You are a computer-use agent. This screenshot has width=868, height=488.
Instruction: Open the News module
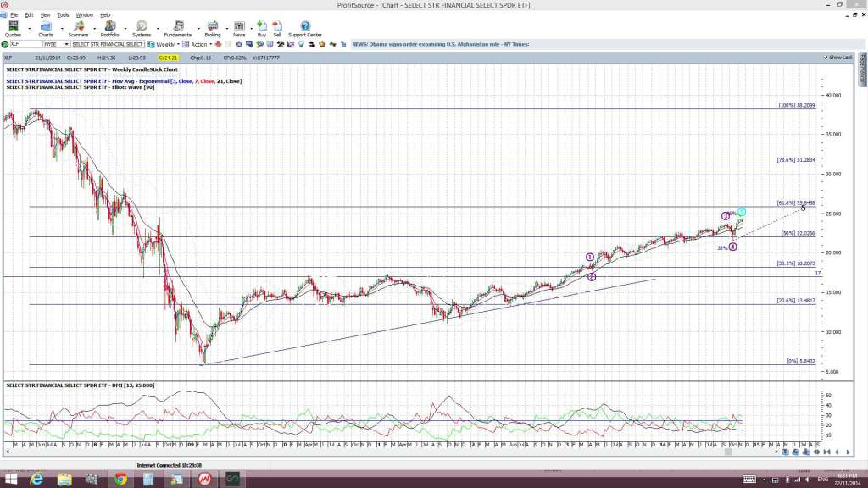point(239,29)
